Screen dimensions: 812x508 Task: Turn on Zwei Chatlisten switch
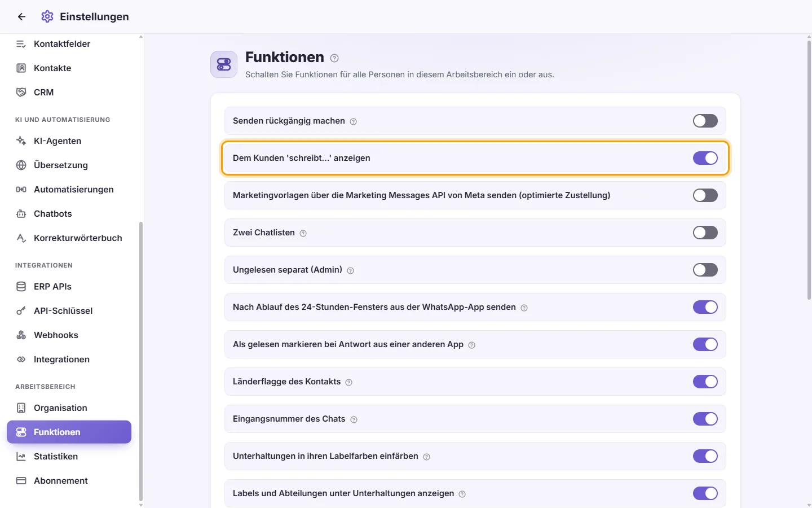coord(705,233)
